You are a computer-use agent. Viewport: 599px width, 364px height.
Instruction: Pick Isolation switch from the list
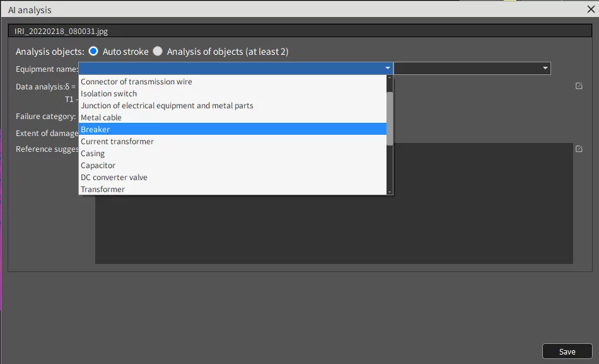click(233, 93)
